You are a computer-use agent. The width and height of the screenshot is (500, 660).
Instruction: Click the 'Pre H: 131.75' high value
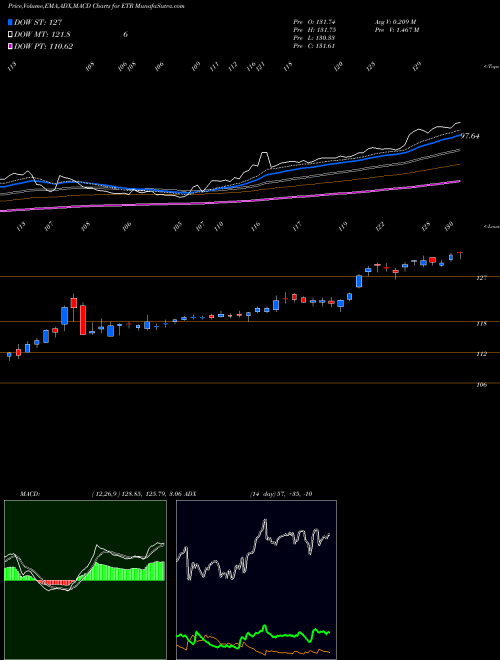coord(314,30)
